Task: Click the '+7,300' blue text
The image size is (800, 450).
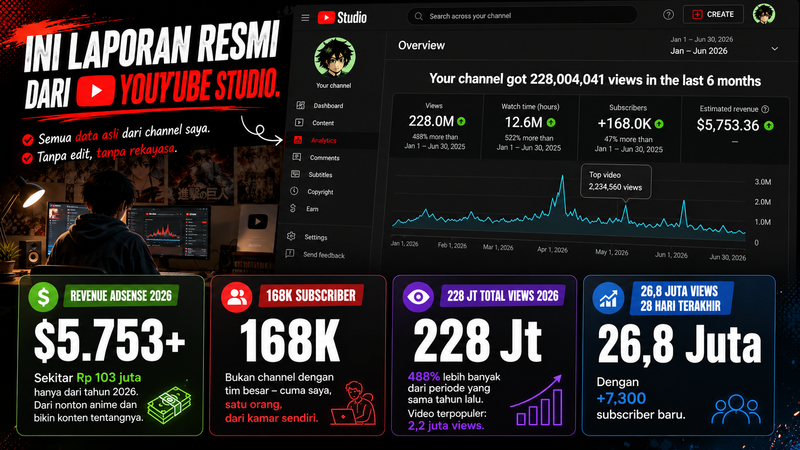Action: [621, 398]
